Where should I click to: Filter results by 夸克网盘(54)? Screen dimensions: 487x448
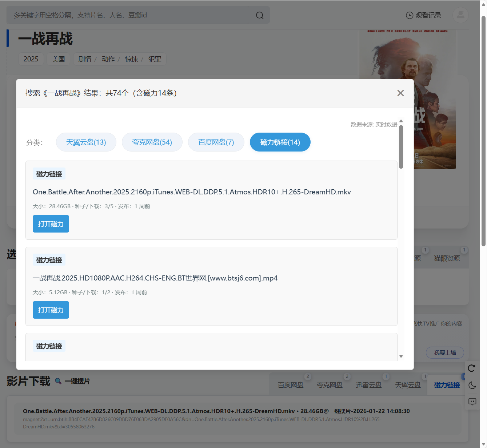[152, 142]
